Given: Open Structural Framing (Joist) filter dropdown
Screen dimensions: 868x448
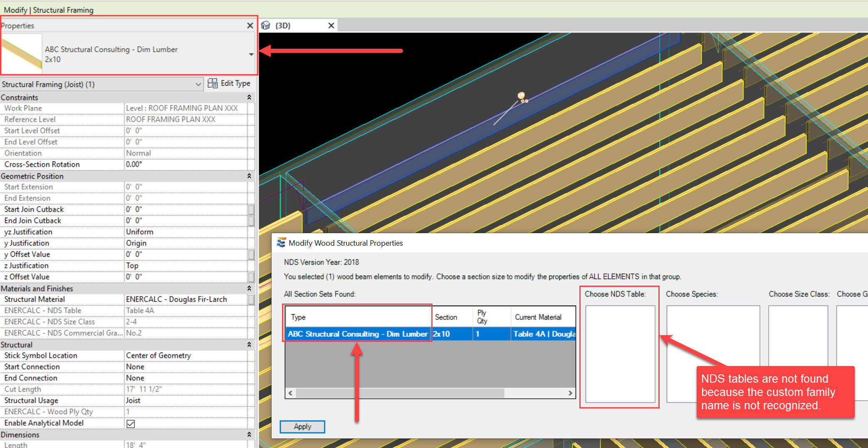Looking at the screenshot, I should [101, 84].
